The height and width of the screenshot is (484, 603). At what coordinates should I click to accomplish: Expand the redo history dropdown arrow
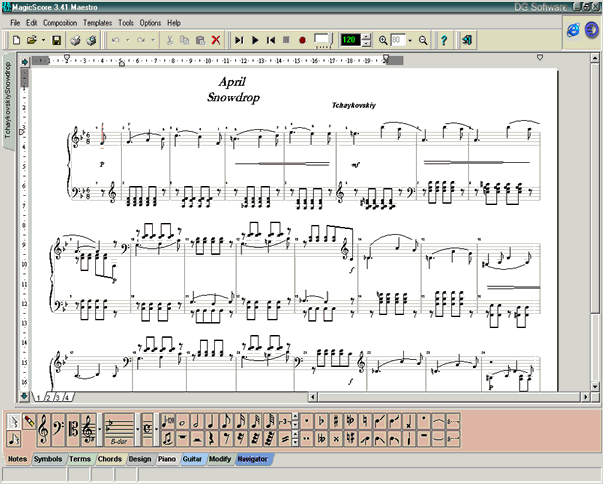[x=153, y=40]
